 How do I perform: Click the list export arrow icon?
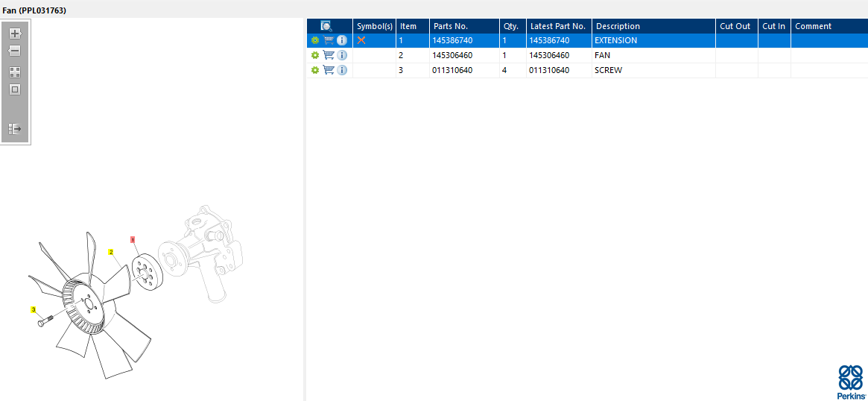coord(15,129)
